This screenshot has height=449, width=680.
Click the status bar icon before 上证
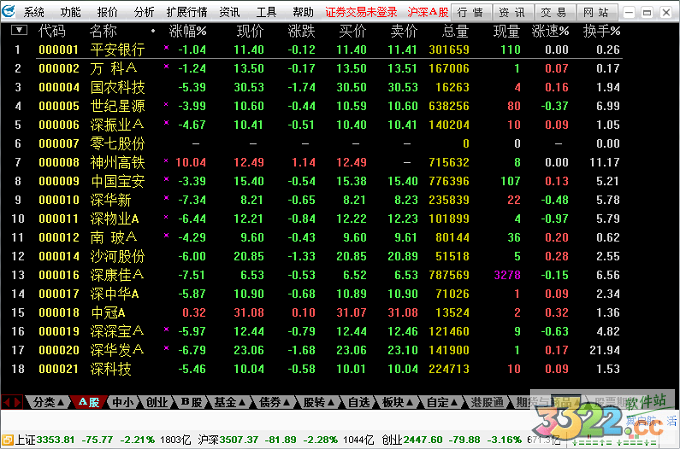click(7, 440)
